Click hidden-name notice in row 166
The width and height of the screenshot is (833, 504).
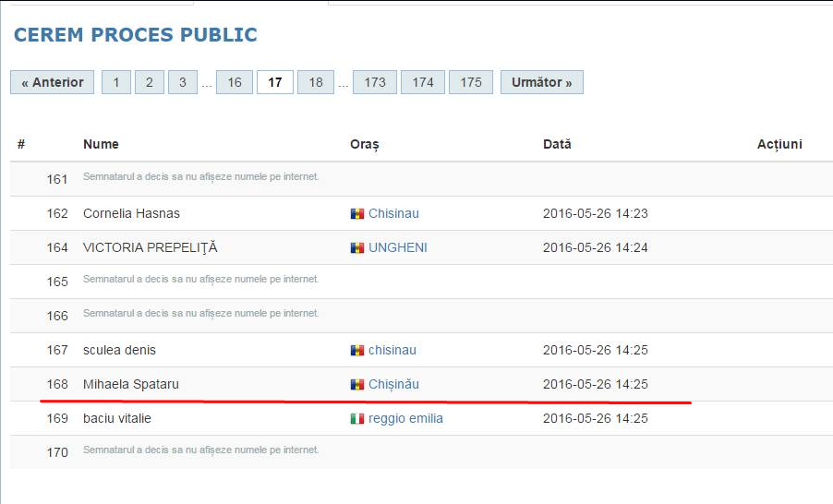pyautogui.click(x=200, y=313)
